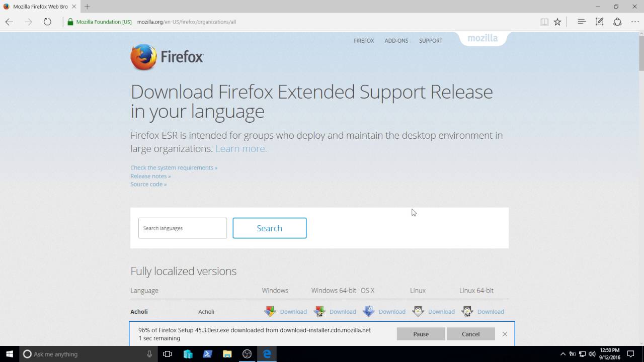Launch PowerShell from the taskbar

[x=207, y=354]
